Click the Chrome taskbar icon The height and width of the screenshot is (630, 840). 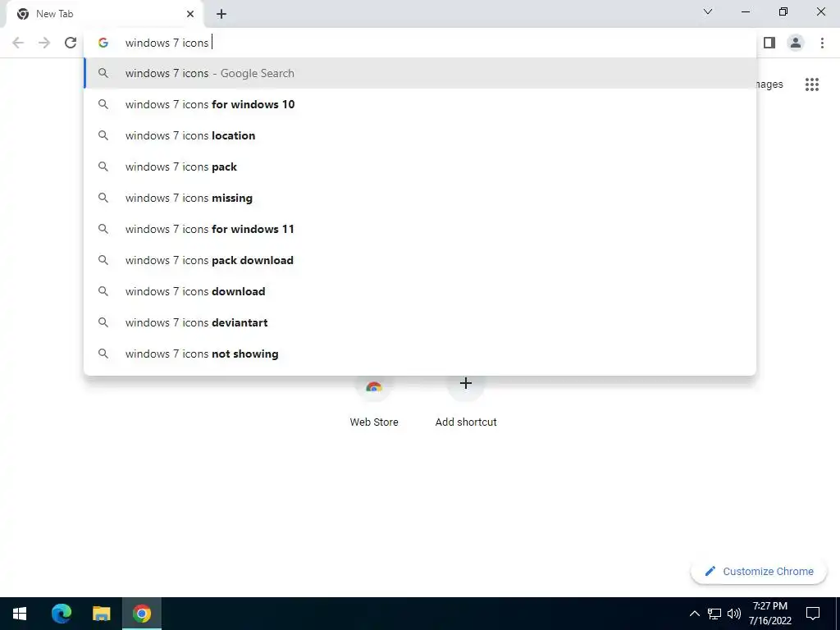tap(141, 614)
